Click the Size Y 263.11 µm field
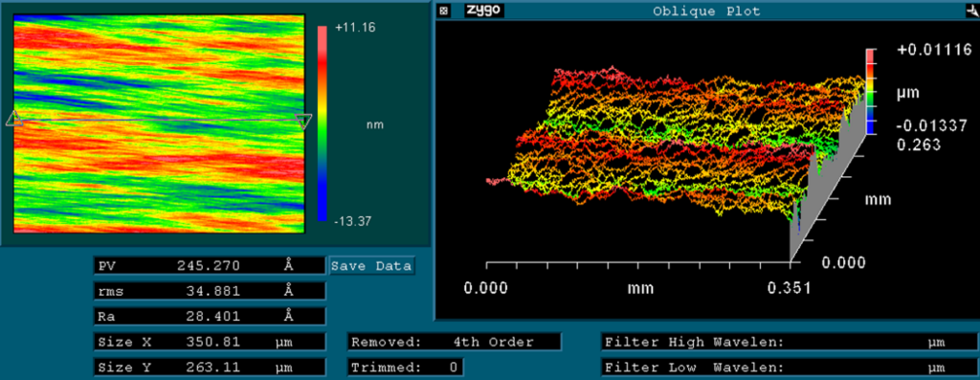The image size is (980, 380). tap(210, 367)
